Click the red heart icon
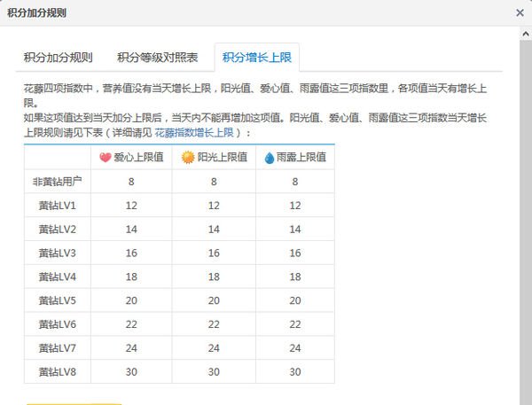The width and height of the screenshot is (532, 405). (106, 158)
